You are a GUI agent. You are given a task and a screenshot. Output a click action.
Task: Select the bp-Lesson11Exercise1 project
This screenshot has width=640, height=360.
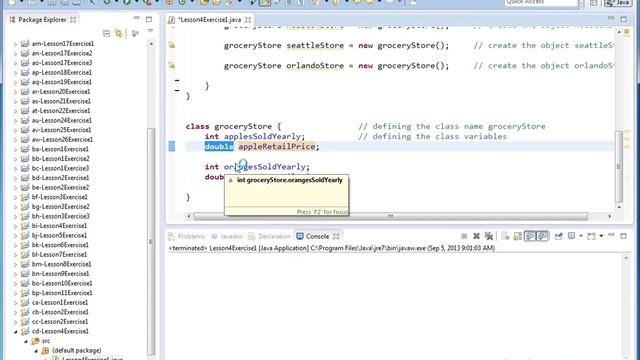(62, 293)
